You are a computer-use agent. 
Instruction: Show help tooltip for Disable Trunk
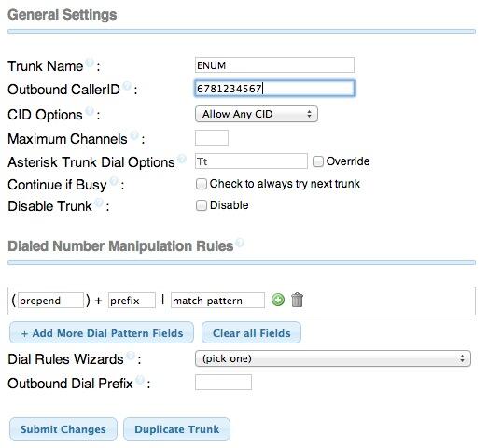click(99, 203)
